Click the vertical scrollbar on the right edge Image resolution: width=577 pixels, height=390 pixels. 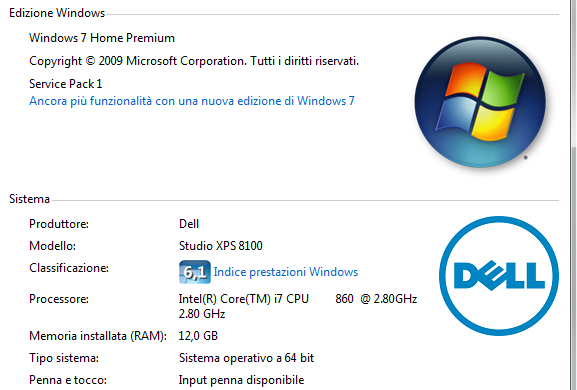tap(574, 195)
